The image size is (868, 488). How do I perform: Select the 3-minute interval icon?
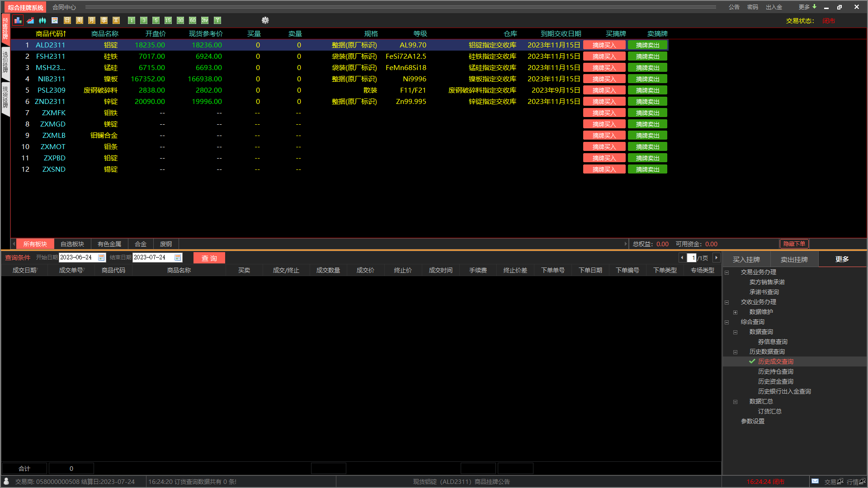pos(144,20)
